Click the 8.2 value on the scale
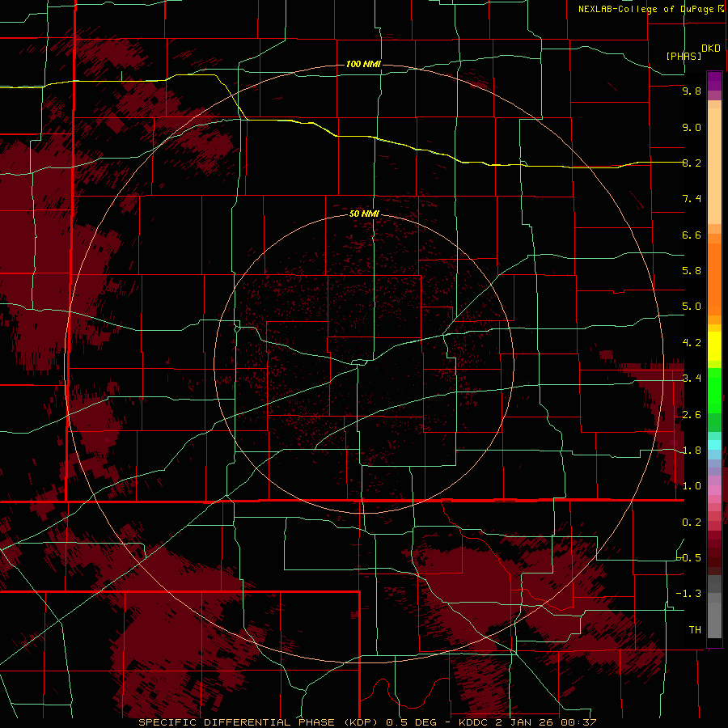This screenshot has height=728, width=728. 692,163
